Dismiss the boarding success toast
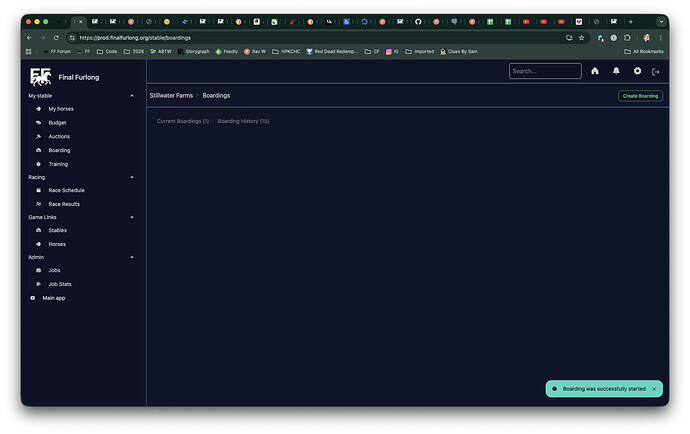690x434 pixels. point(654,389)
